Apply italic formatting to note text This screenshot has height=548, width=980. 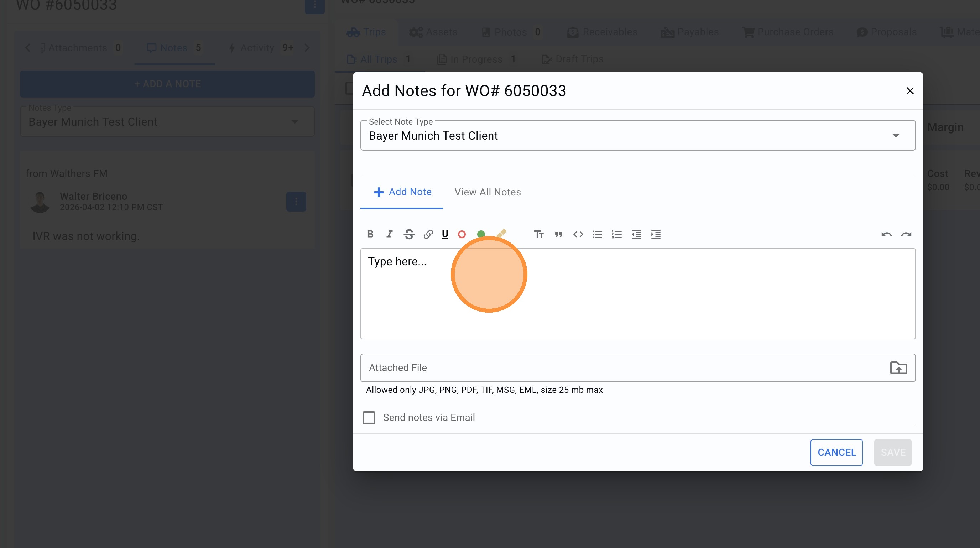[x=389, y=234]
